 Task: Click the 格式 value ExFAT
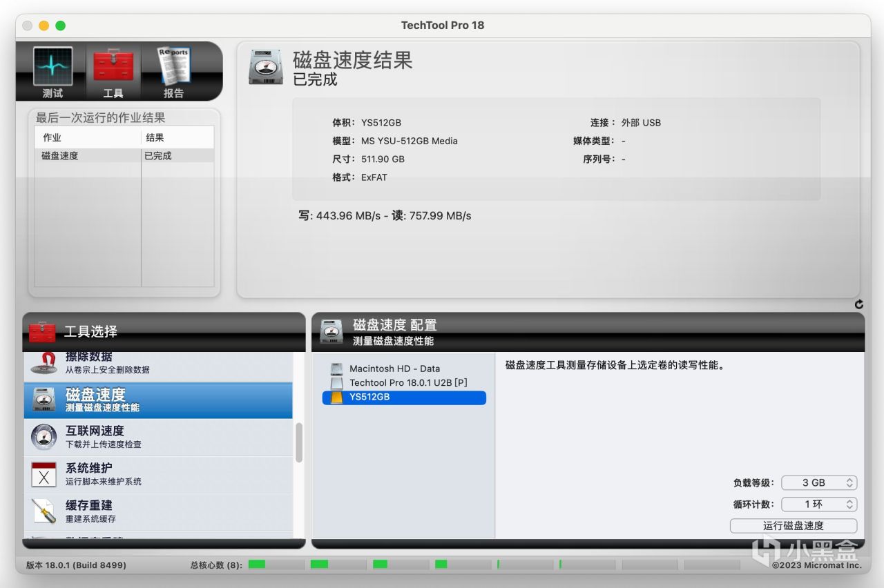374,177
